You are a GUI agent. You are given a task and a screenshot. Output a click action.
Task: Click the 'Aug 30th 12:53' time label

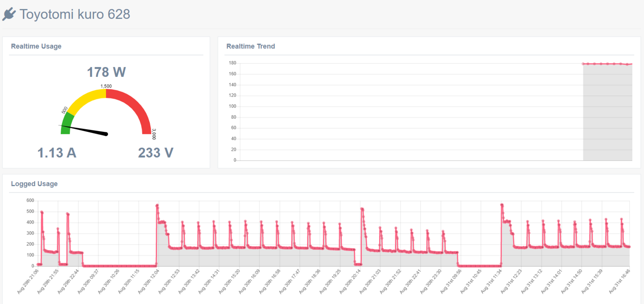(169, 281)
